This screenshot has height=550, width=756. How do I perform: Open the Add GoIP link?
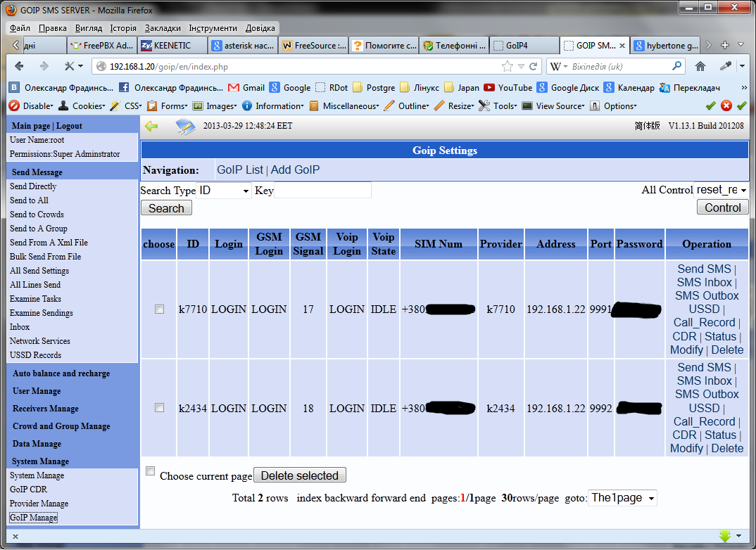coord(295,170)
